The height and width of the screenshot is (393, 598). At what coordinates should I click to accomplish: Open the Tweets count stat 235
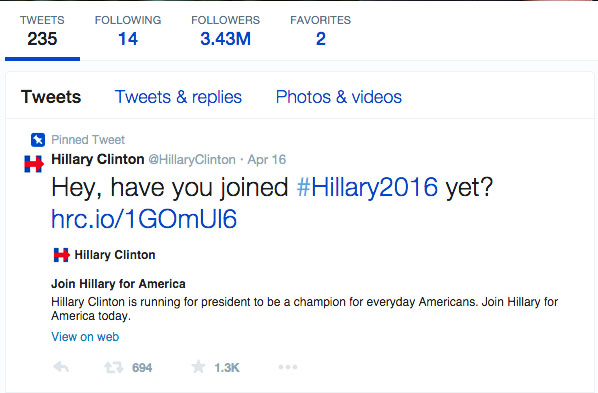pos(42,31)
